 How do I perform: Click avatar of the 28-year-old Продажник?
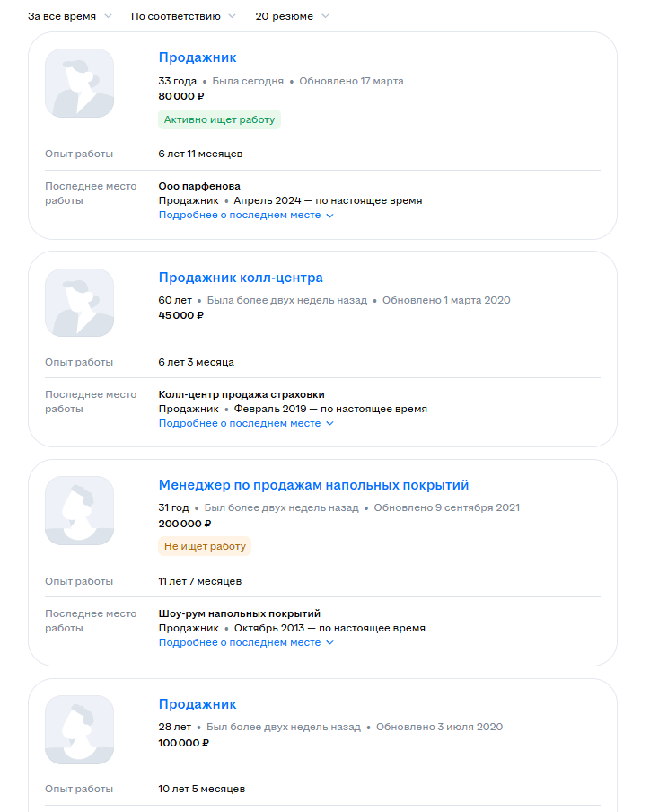(x=80, y=729)
